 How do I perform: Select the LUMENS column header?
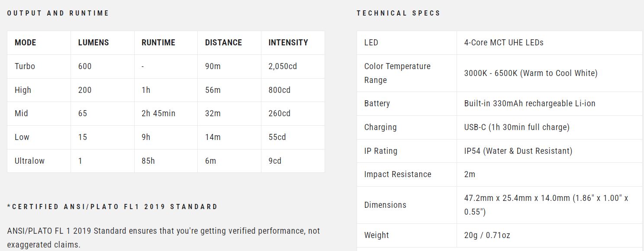click(x=93, y=43)
